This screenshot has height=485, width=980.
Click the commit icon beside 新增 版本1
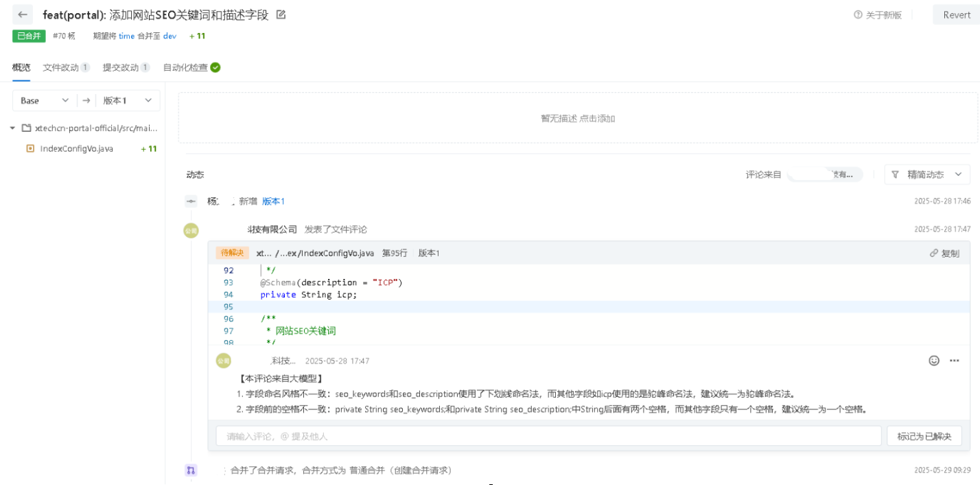tap(191, 201)
